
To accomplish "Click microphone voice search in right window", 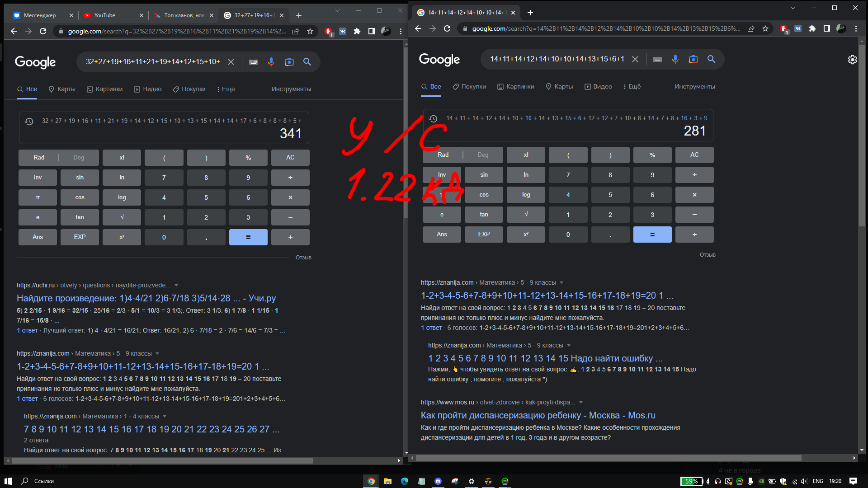I will (x=675, y=59).
